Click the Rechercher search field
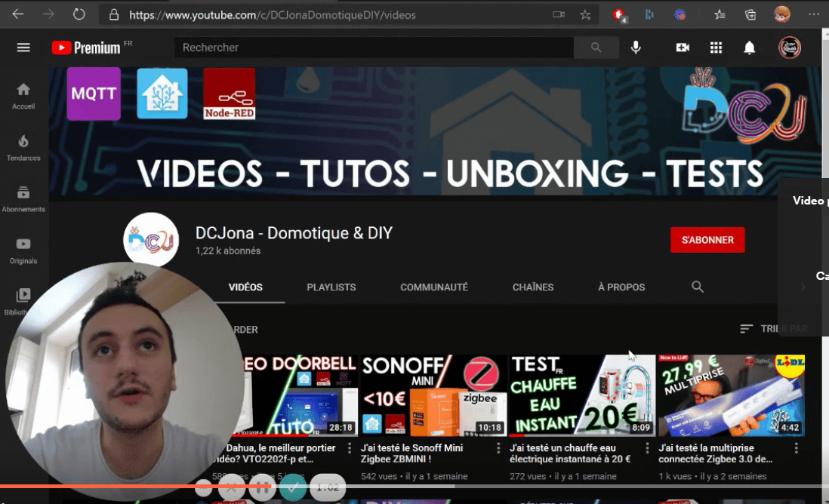Viewport: 829px width, 504px height. [374, 48]
